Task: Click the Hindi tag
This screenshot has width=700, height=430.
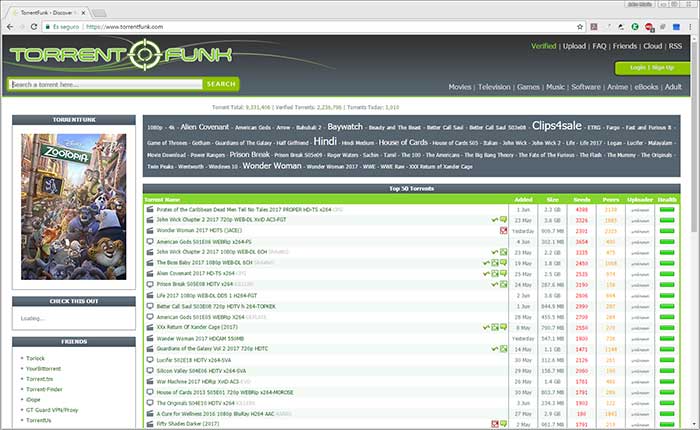Action: pos(325,141)
